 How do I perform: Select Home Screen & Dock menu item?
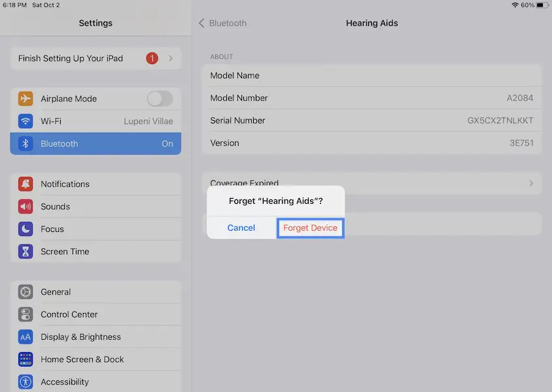(82, 359)
